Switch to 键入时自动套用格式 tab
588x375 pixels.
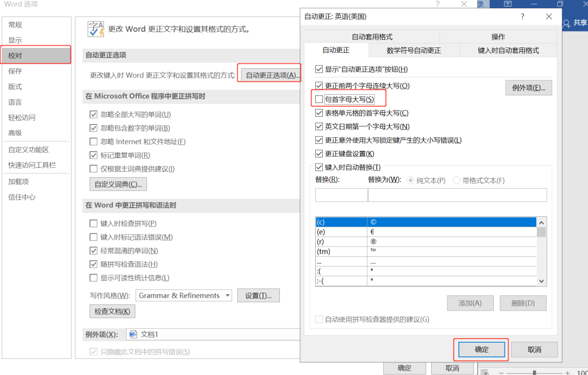coord(508,50)
